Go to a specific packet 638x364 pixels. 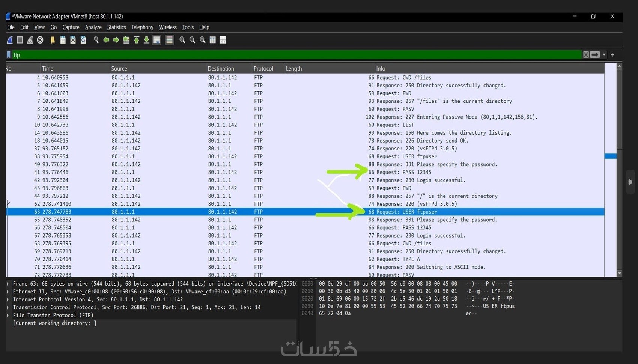126,40
